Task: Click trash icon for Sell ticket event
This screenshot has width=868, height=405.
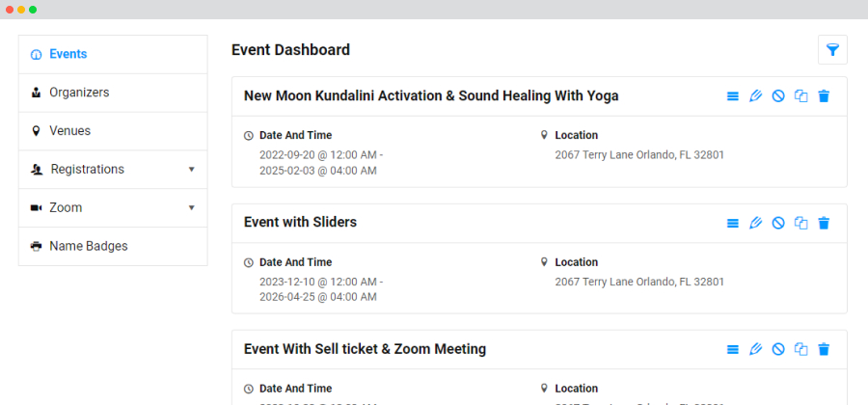Action: [x=825, y=349]
